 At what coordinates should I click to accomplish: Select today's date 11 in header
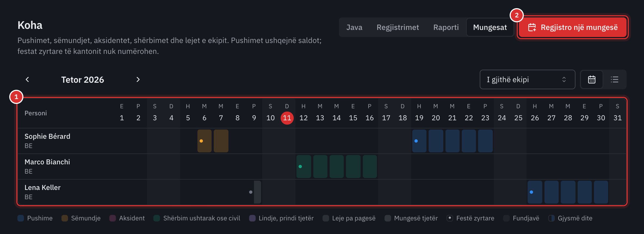tap(287, 118)
